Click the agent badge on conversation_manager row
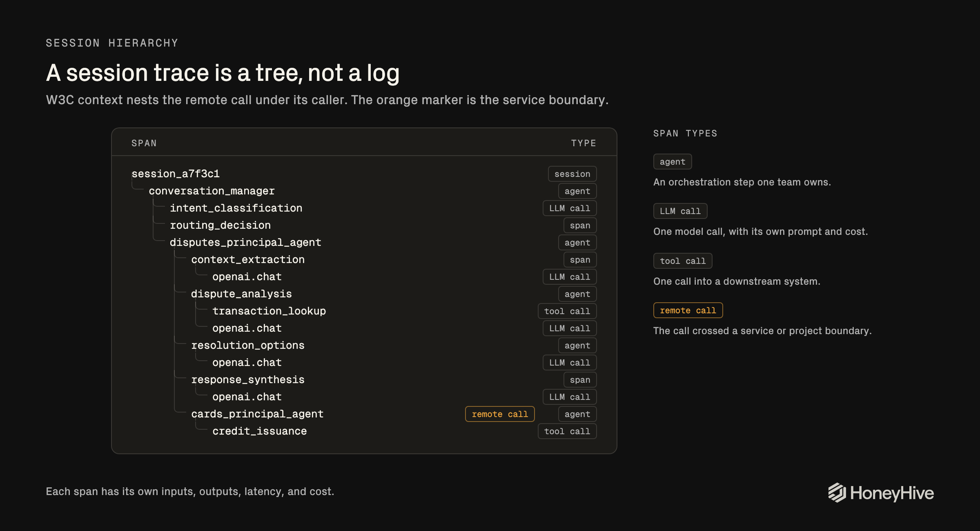Image resolution: width=980 pixels, height=531 pixels. 577,191
